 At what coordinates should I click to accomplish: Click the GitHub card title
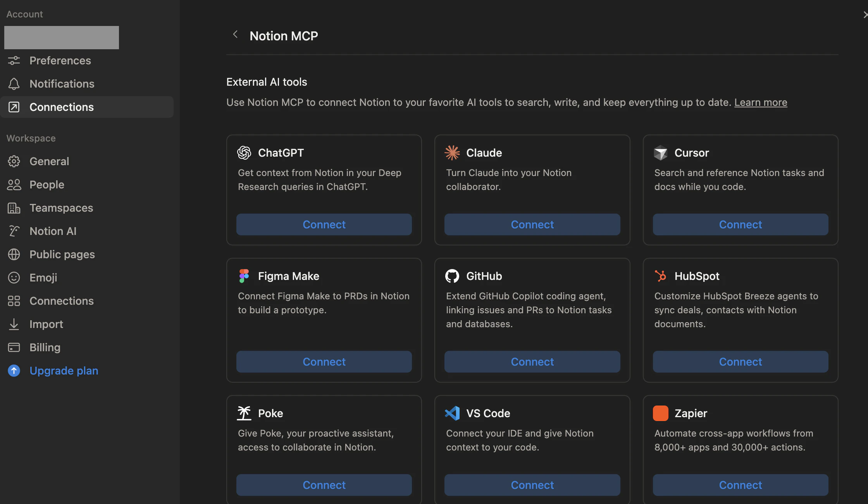(484, 276)
